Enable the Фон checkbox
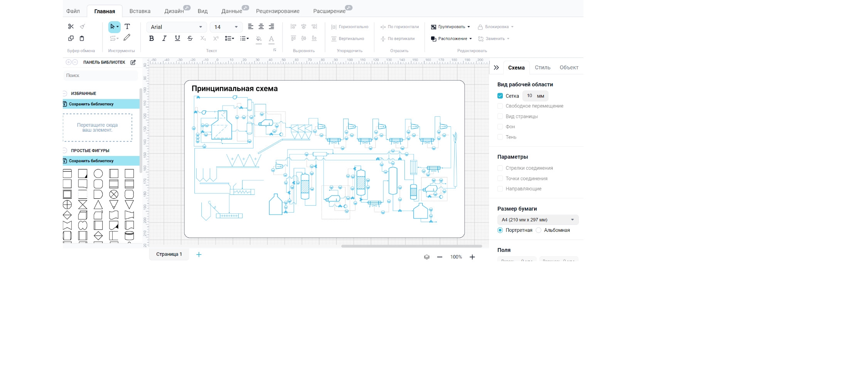This screenshot has width=868, height=389. [500, 127]
